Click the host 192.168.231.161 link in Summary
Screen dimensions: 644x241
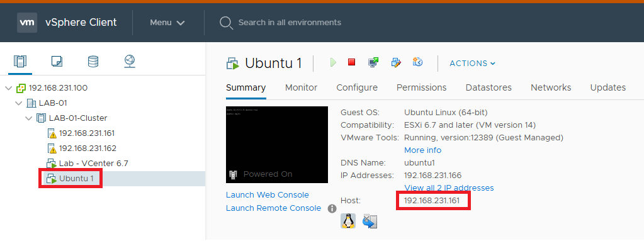pos(432,201)
